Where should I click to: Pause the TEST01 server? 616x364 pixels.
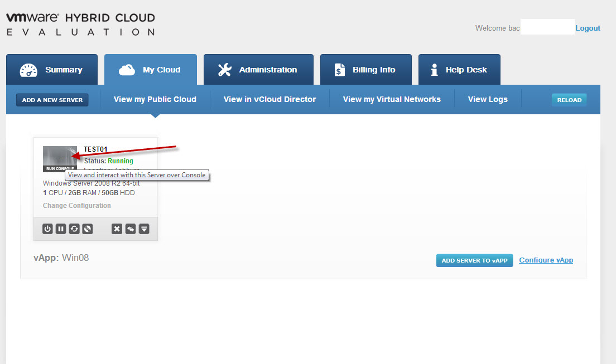pyautogui.click(x=61, y=229)
